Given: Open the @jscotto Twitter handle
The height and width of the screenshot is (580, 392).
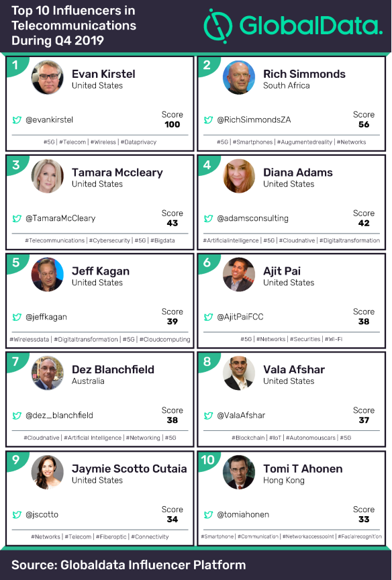Looking at the screenshot, I should pos(42,514).
